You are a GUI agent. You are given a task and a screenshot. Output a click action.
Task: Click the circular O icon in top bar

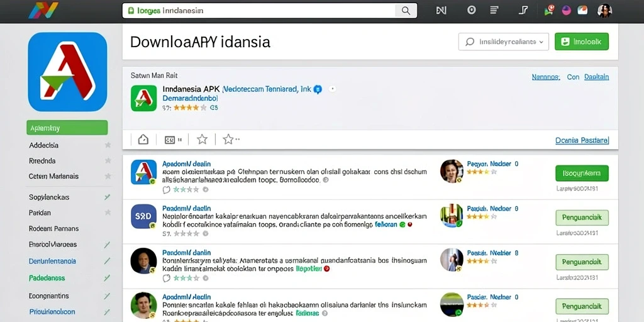(x=472, y=10)
